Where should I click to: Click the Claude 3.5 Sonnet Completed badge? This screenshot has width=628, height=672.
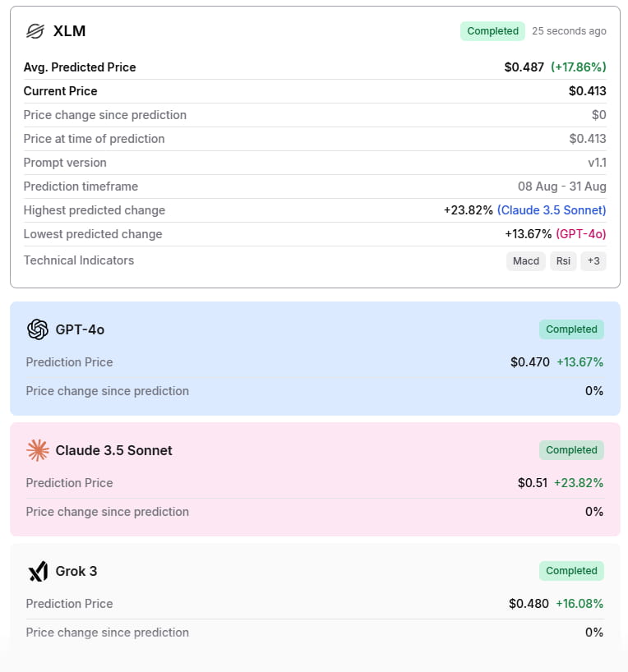click(571, 450)
